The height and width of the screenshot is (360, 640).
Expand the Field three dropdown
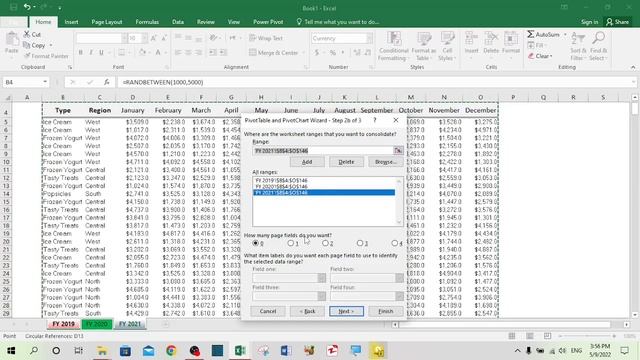click(322, 296)
